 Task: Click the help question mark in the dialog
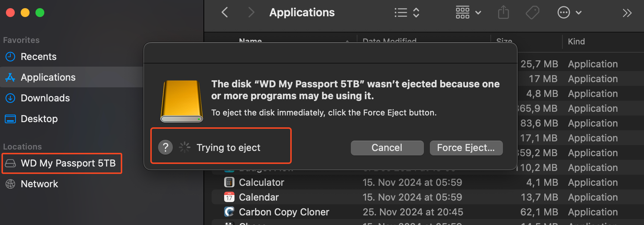[165, 147]
